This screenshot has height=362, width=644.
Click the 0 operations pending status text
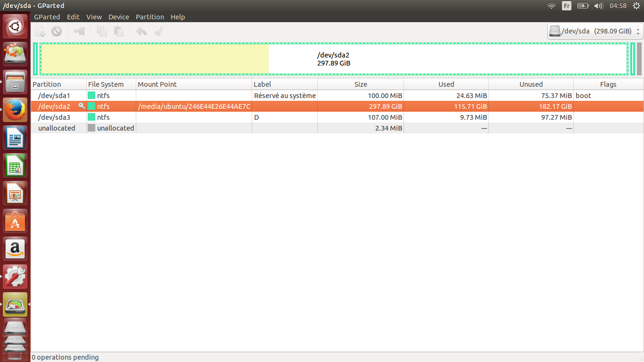coord(66,357)
